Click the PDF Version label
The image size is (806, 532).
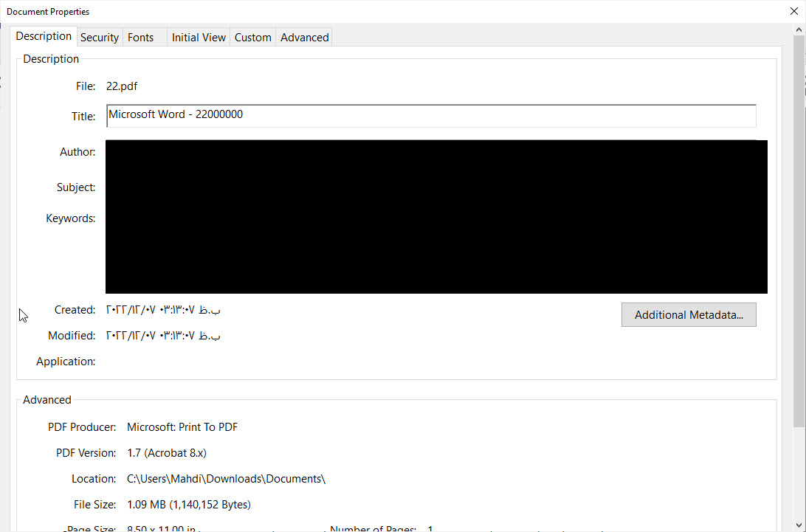[x=86, y=453]
